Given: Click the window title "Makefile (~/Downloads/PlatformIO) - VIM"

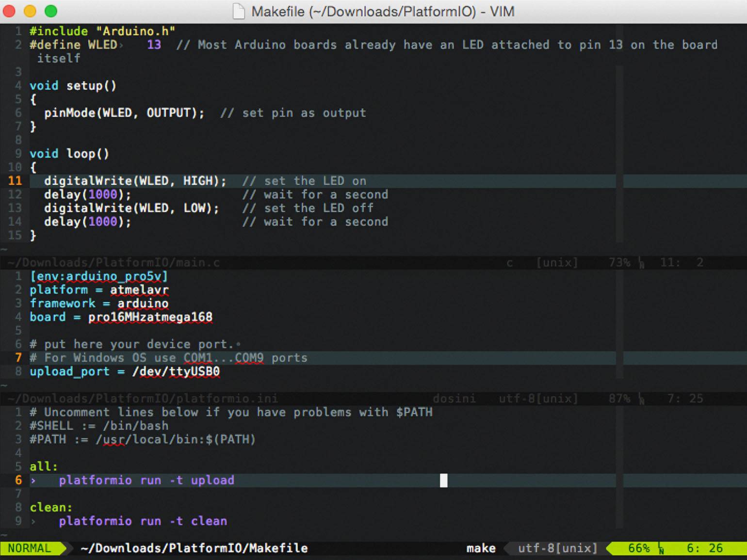Looking at the screenshot, I should click(383, 11).
